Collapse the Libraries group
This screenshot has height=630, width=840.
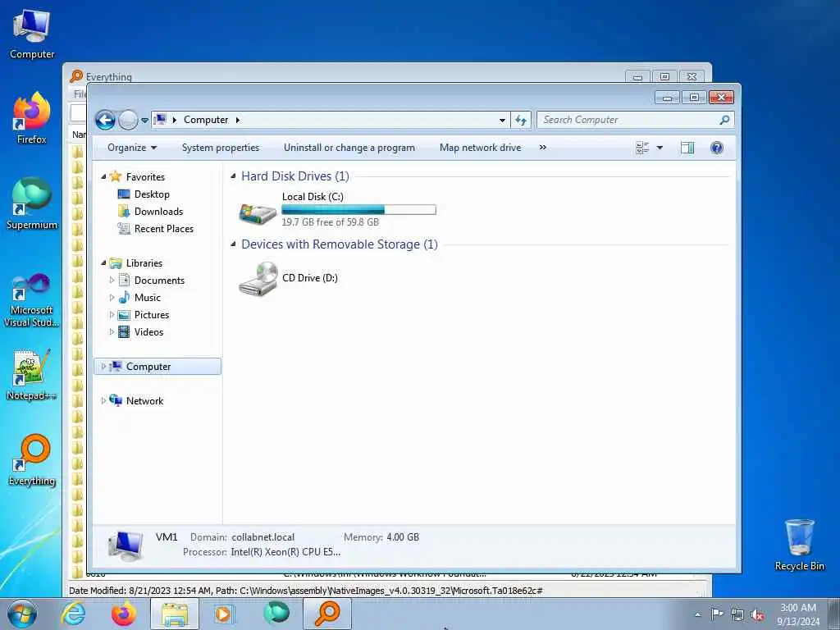tap(103, 262)
